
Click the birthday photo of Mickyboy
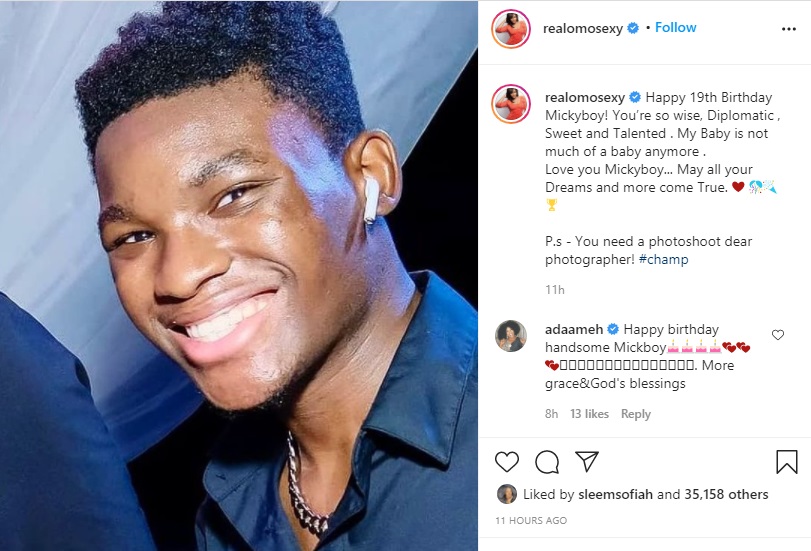239,275
